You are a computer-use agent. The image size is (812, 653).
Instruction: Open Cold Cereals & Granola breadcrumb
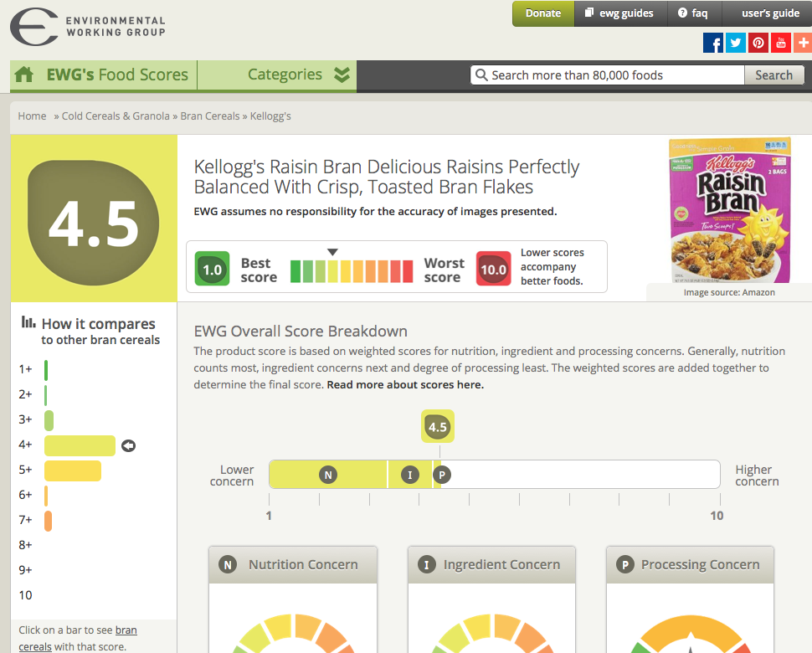click(x=116, y=116)
